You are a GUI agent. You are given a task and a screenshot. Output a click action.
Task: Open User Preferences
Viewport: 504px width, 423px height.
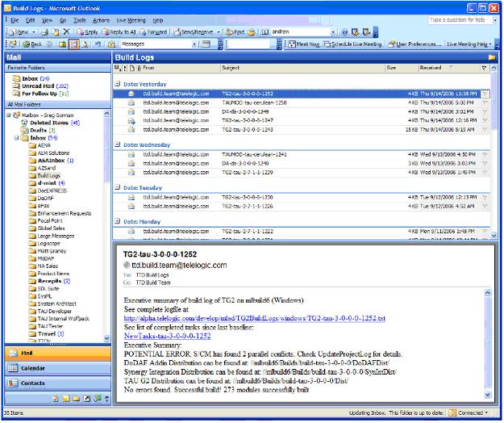click(415, 44)
